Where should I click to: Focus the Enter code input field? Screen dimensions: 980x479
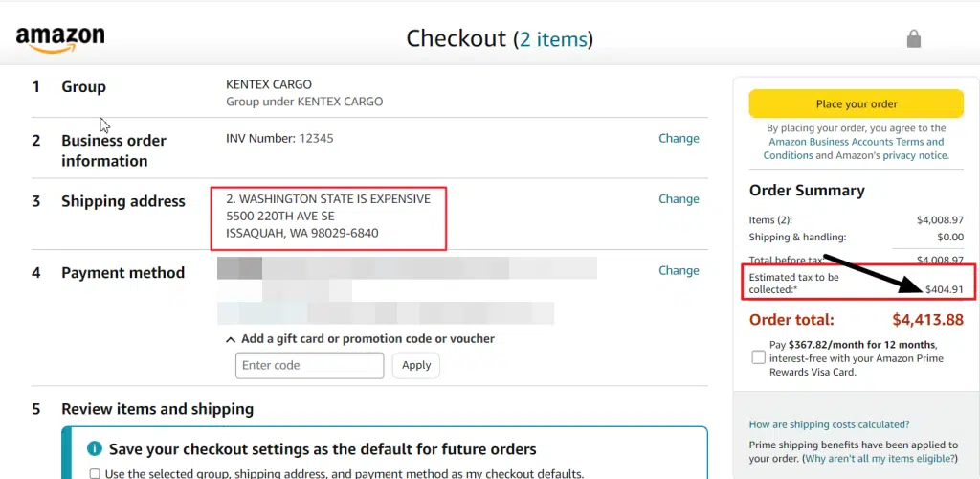(309, 365)
